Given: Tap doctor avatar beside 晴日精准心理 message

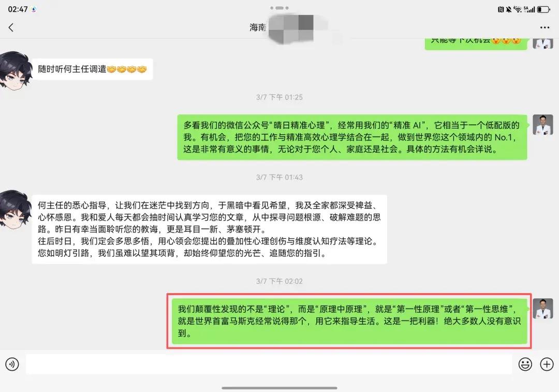Looking at the screenshot, I should 542,124.
